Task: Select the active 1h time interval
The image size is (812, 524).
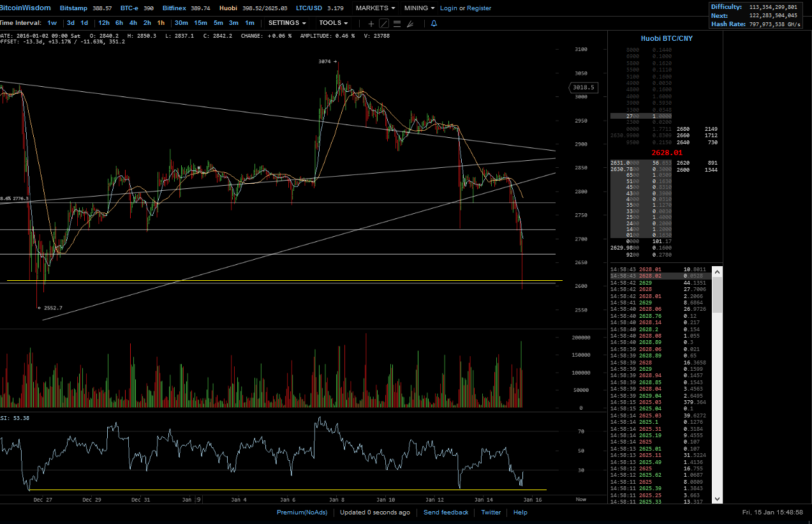Action: point(161,23)
